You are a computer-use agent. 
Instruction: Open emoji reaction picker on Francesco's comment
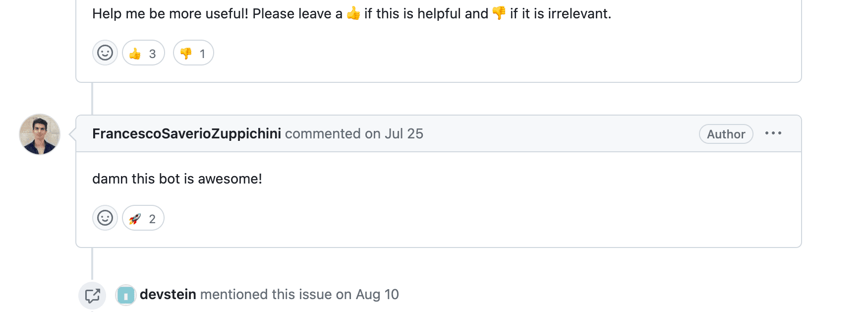[105, 218]
